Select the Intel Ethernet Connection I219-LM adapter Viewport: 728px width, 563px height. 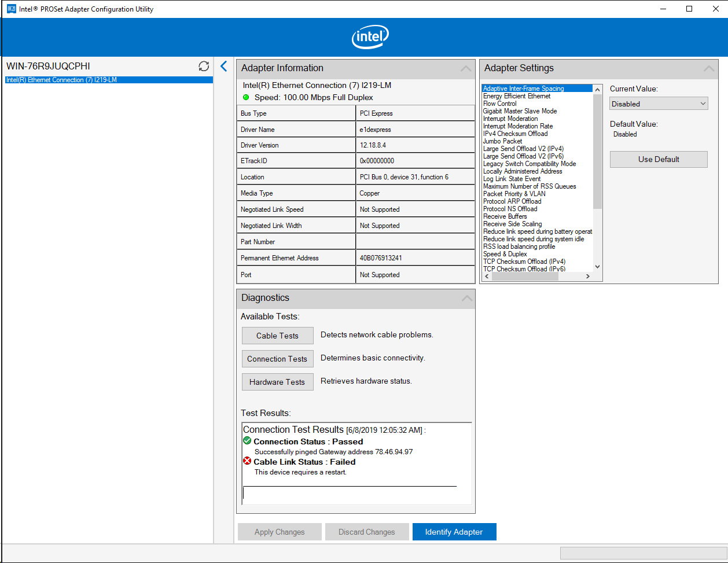coord(109,80)
